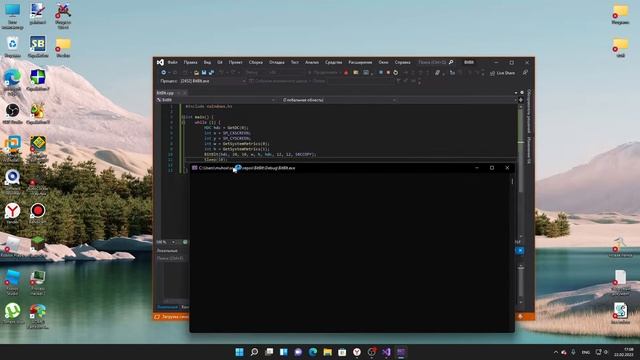Open the system tray hidden icons chevron

pyautogui.click(x=556, y=352)
